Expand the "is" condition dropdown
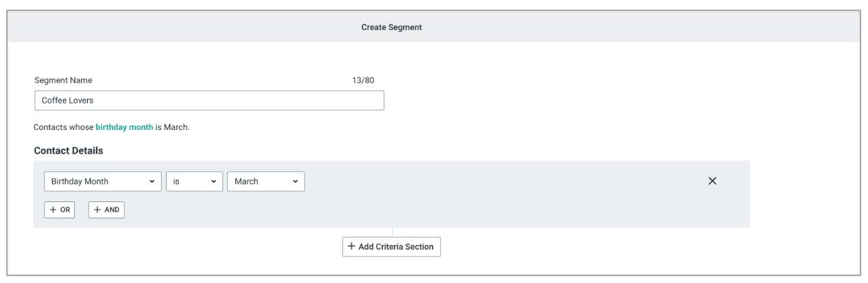This screenshot has width=868, height=283. coord(194,182)
